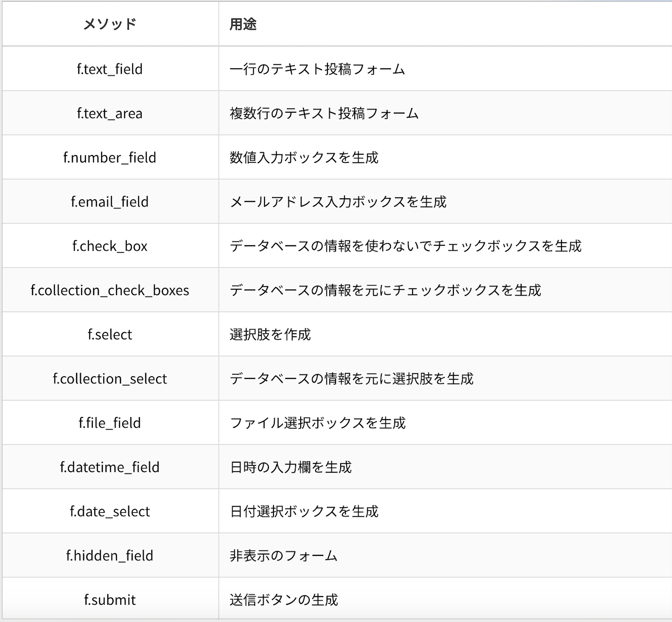Select the f.text_area method cell
The image size is (672, 622).
pos(110,113)
